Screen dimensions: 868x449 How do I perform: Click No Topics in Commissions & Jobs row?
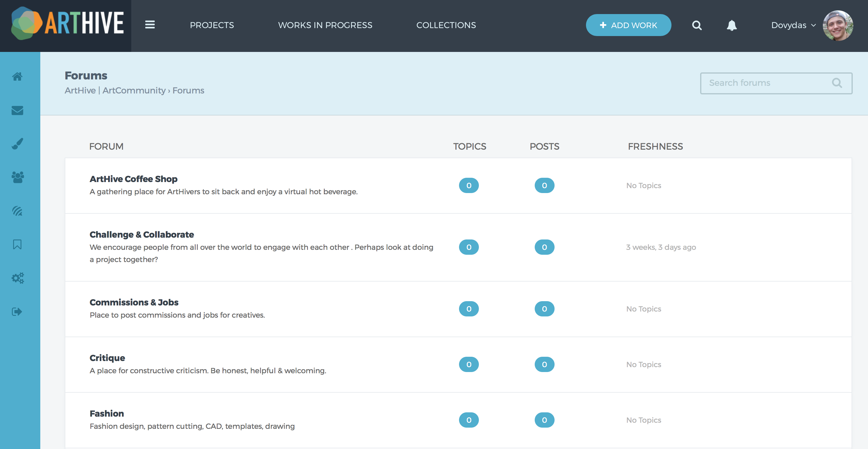click(644, 309)
